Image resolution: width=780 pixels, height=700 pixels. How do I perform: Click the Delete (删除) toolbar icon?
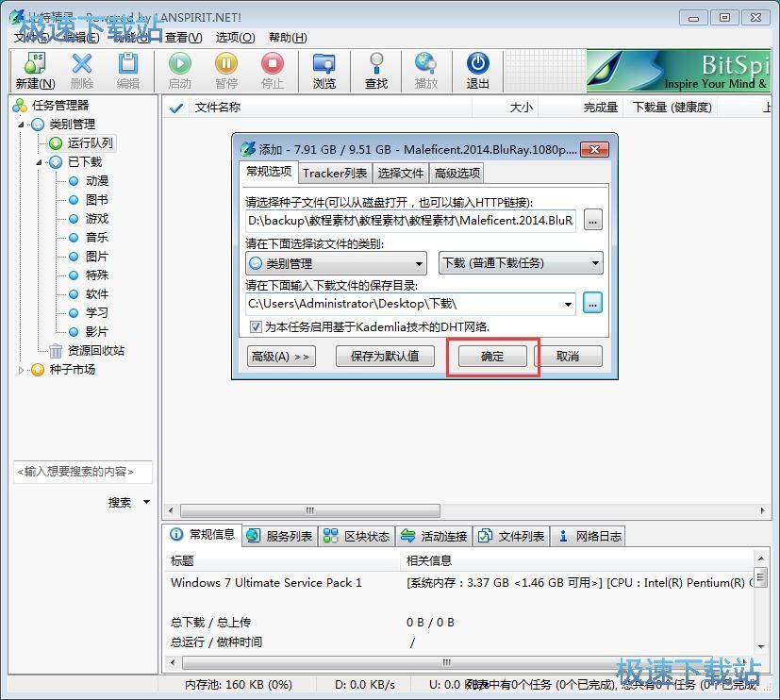(82, 71)
